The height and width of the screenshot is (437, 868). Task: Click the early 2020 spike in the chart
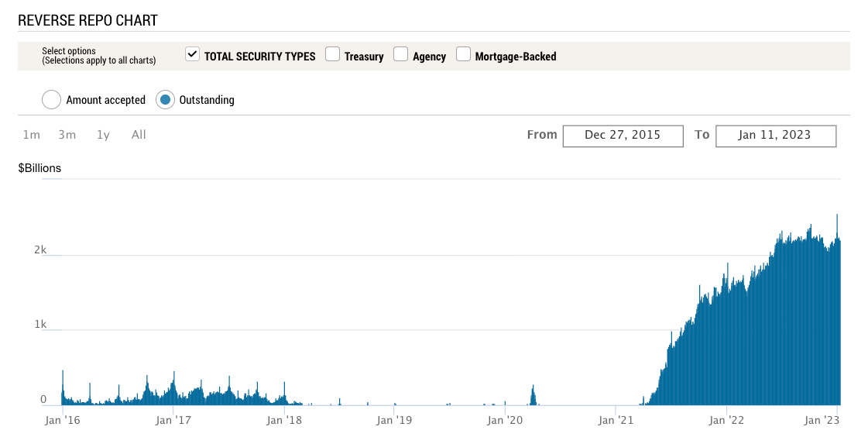tap(533, 395)
